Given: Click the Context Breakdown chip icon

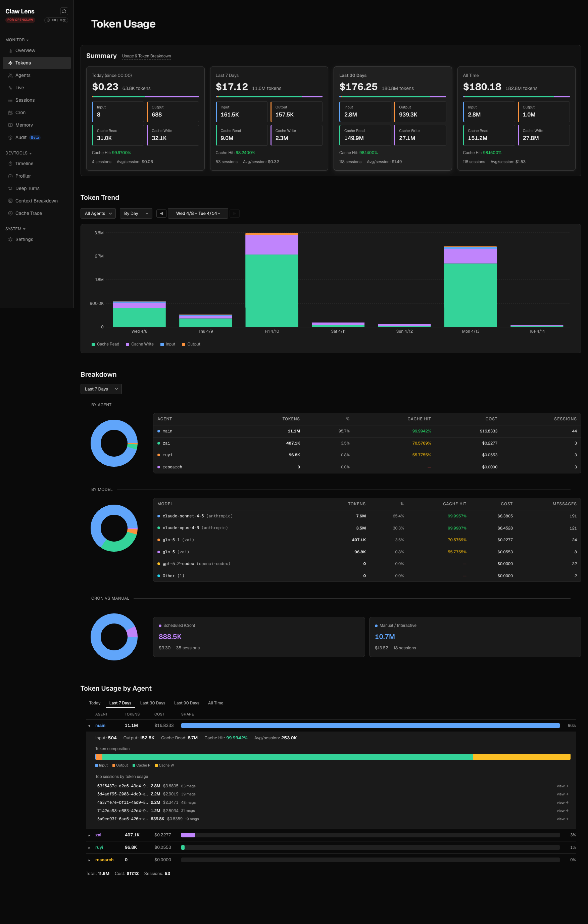Looking at the screenshot, I should [10, 201].
